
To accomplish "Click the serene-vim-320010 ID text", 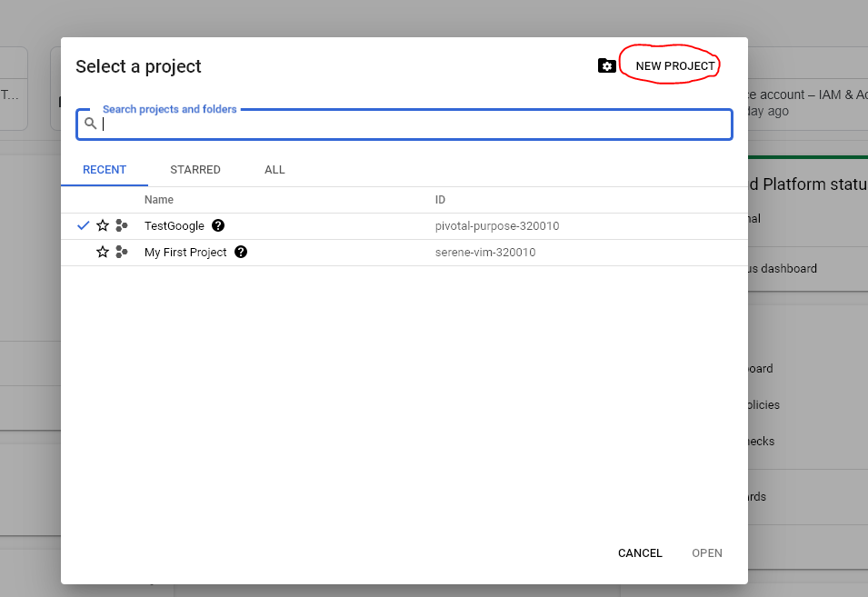I will click(x=485, y=253).
